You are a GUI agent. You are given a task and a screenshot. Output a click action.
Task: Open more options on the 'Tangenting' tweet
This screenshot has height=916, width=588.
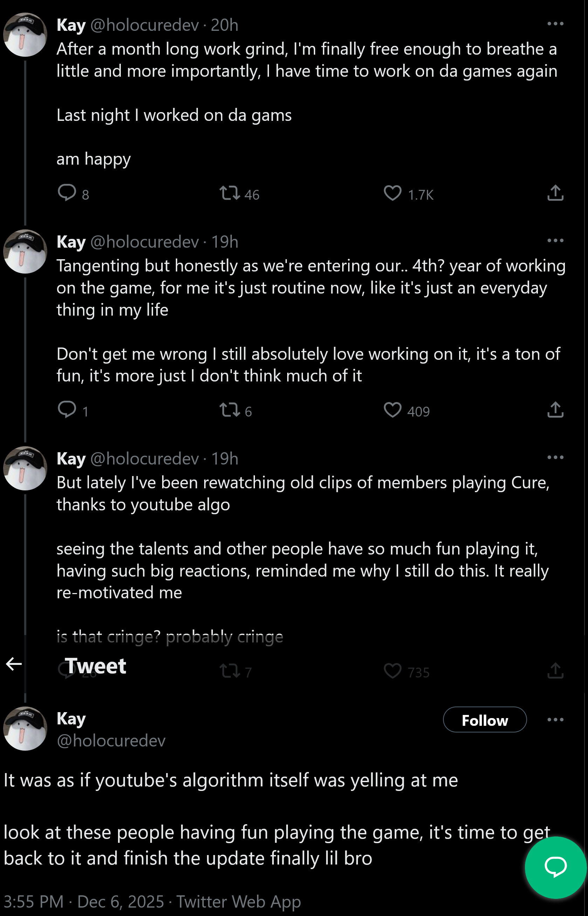click(x=555, y=241)
